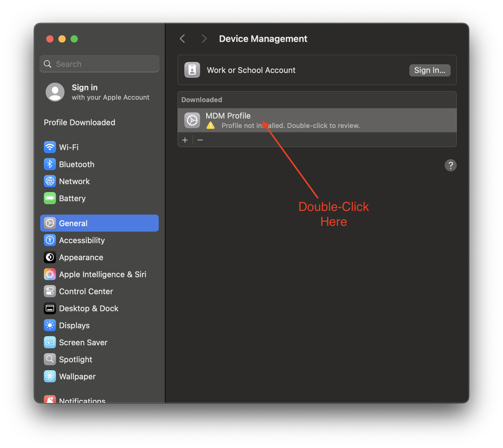Click Apple Intelligence & Siri icon

click(x=50, y=274)
